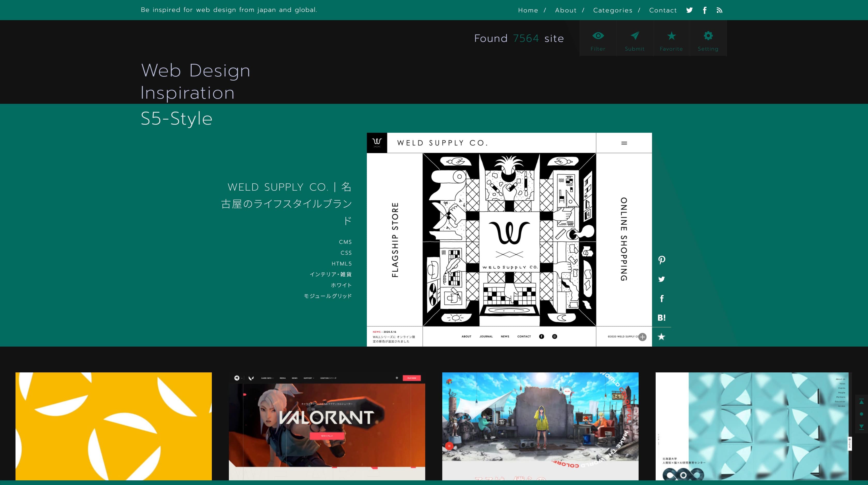Select the モジュールグリッド tag

pyautogui.click(x=328, y=296)
